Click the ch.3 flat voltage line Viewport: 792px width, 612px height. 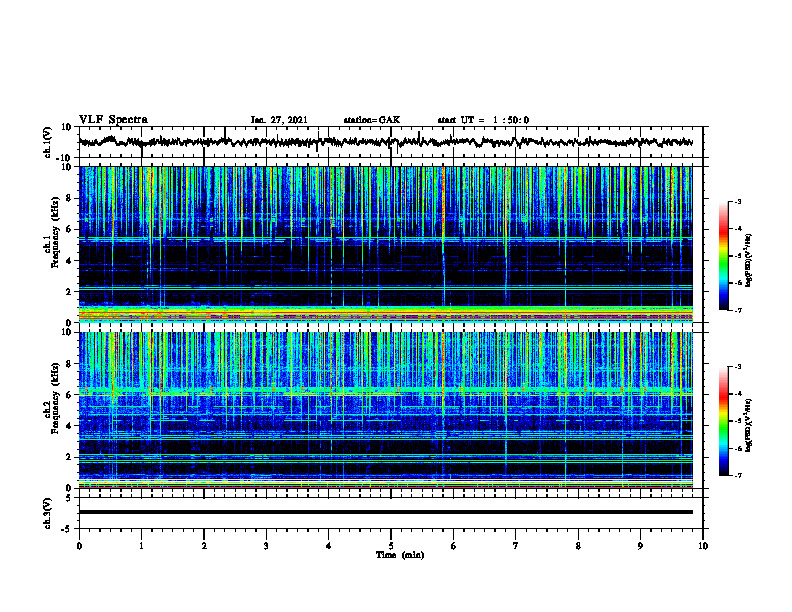(x=385, y=512)
